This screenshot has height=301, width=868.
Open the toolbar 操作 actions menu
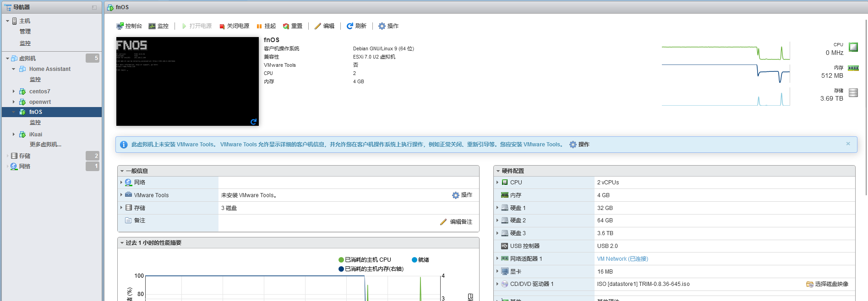(x=388, y=26)
